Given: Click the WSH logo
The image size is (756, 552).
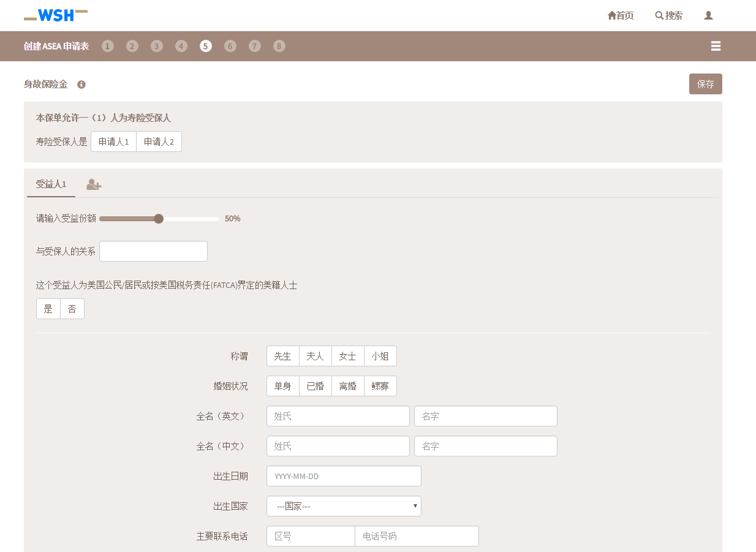Looking at the screenshot, I should point(56,15).
